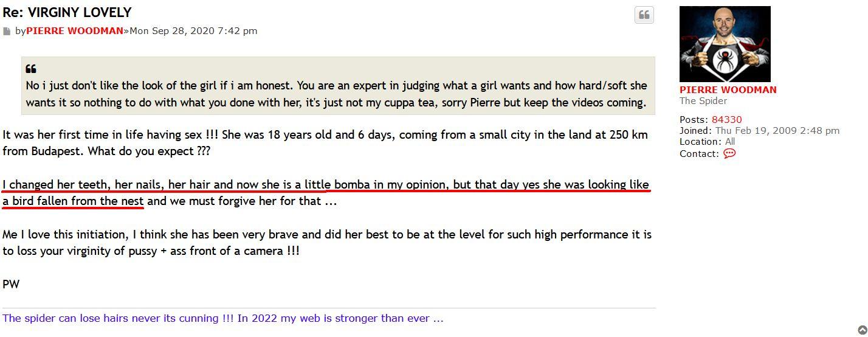Click the quote reply button

point(644,15)
